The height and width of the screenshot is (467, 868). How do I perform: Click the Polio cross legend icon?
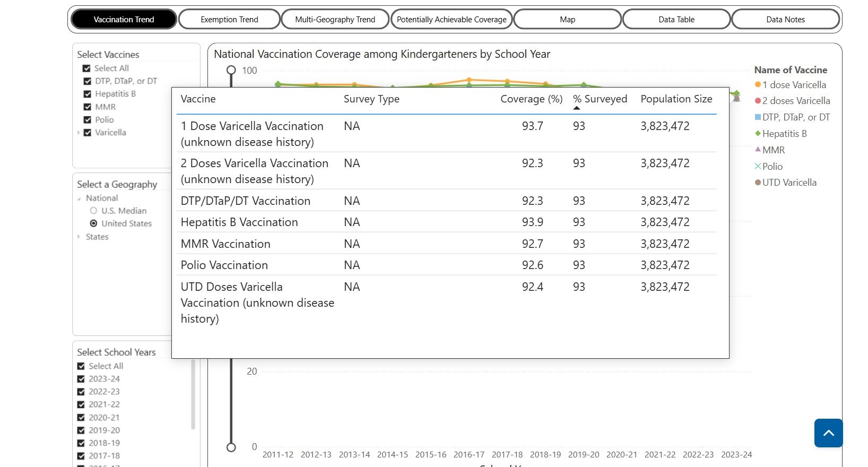click(758, 167)
